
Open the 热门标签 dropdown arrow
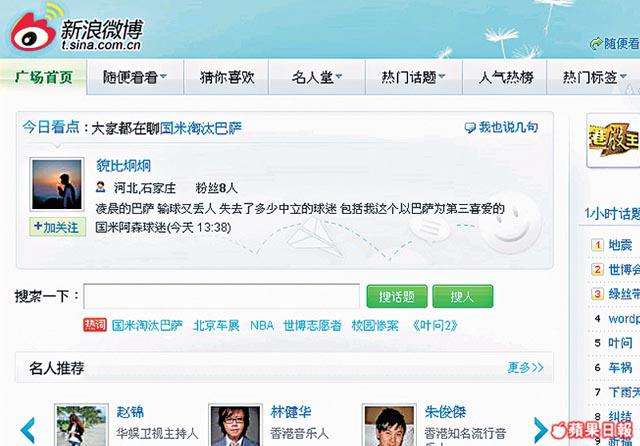pos(623,76)
